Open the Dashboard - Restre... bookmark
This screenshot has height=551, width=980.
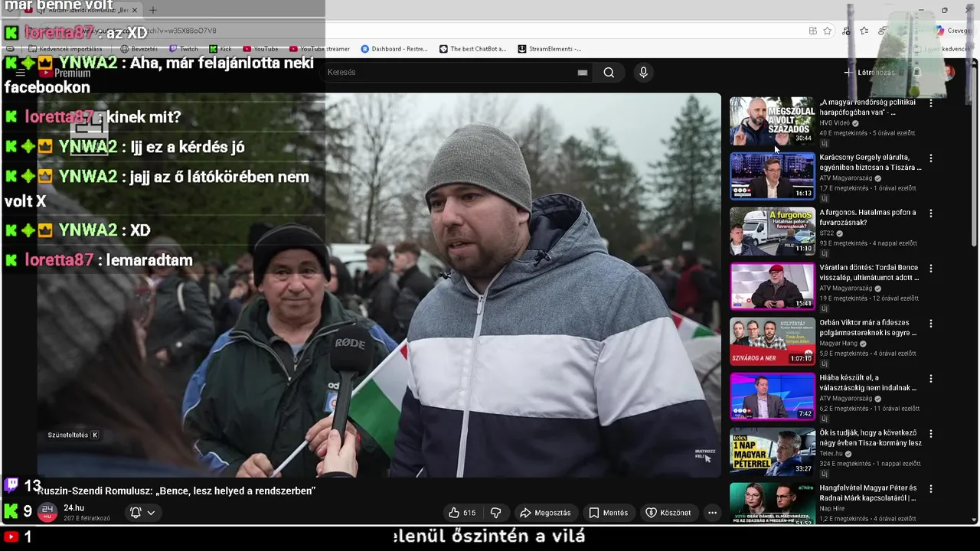pos(394,49)
